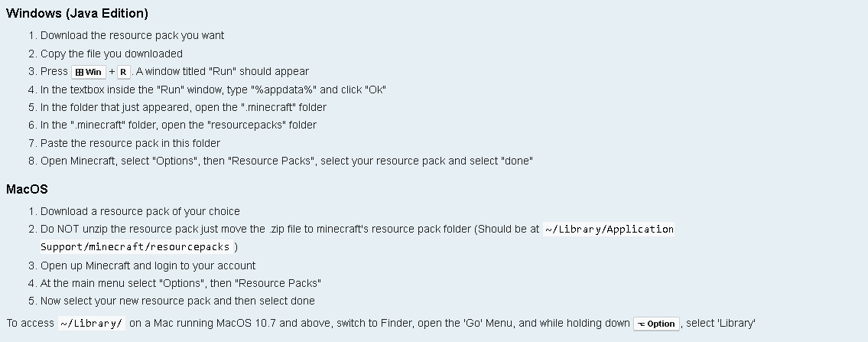Click the "Windows (Java Edition)" heading
The image size is (868, 342).
click(77, 13)
